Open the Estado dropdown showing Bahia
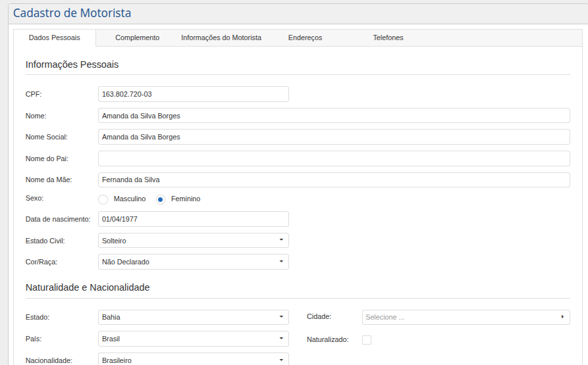Image resolution: width=588 pixels, height=365 pixels. (193, 317)
